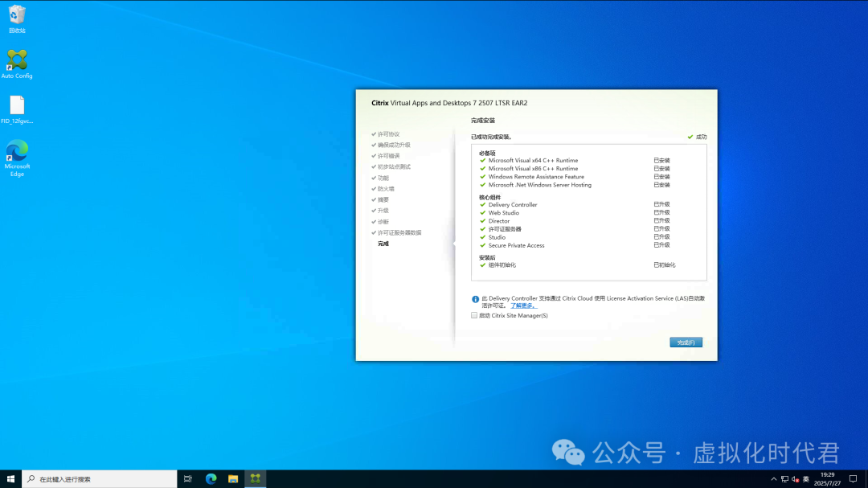Select the 确保成功升级 step in sidebar
The width and height of the screenshot is (868, 488).
[394, 146]
